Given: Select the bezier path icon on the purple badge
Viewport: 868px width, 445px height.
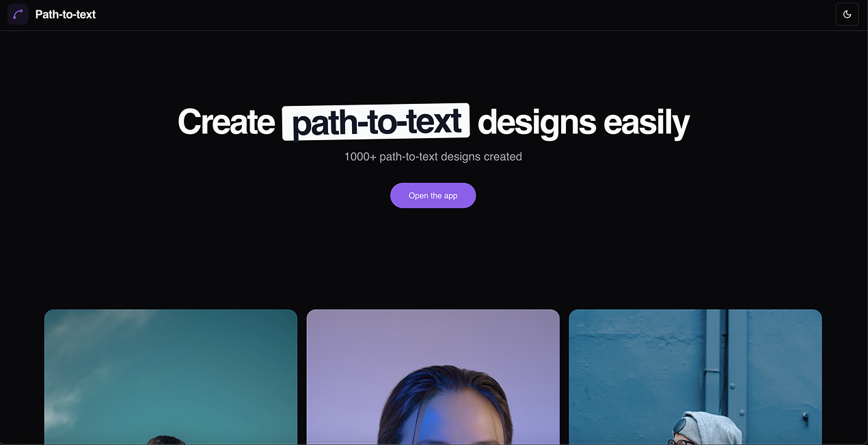Looking at the screenshot, I should tap(17, 14).
